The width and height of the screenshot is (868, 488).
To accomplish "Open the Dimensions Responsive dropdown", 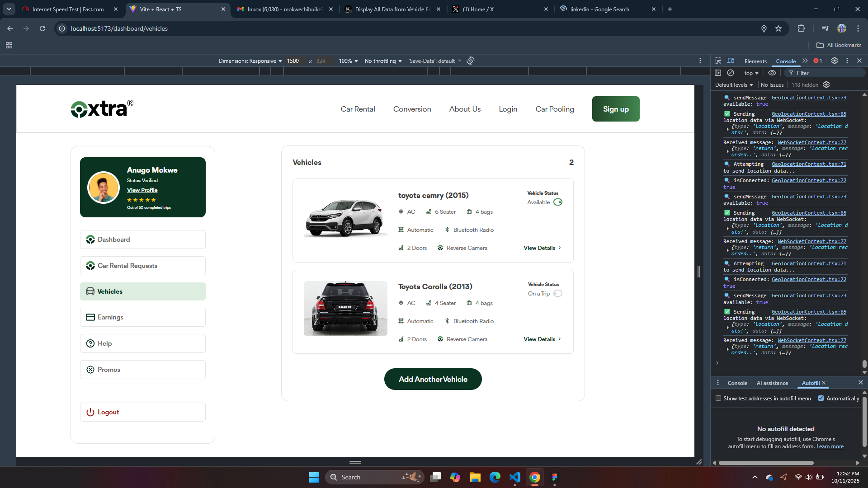I will 250,61.
